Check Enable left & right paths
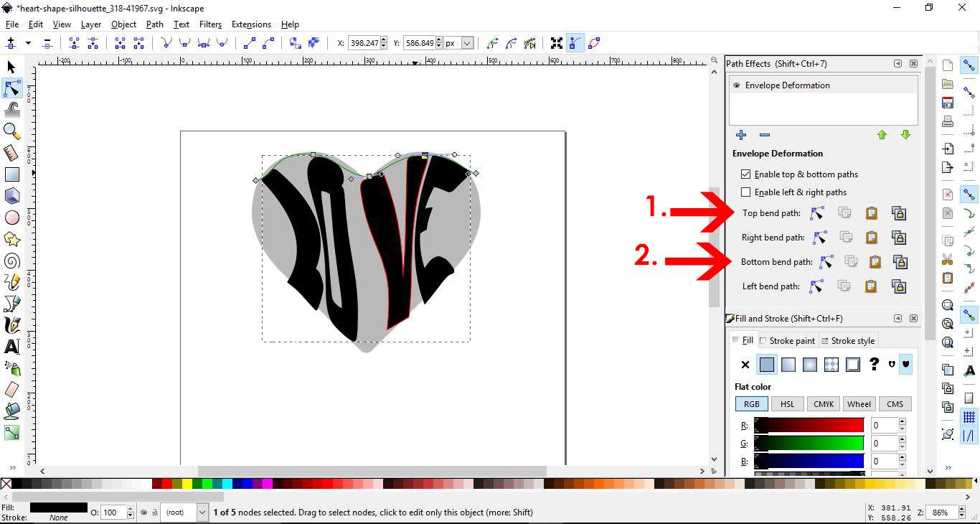 click(746, 192)
